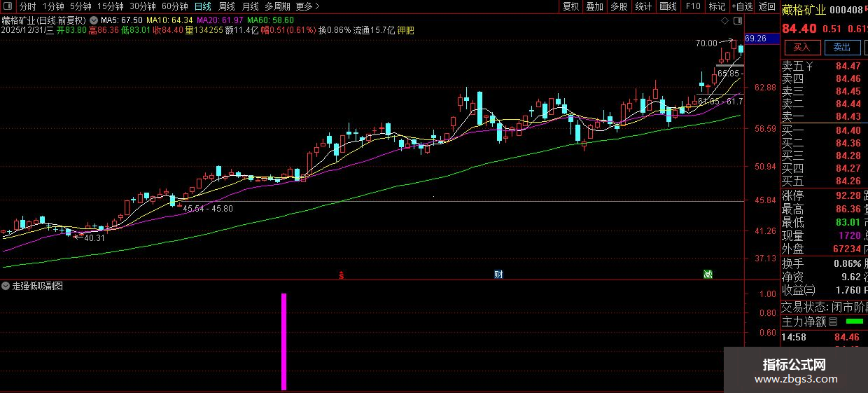Viewport: 868px width, 393px height.
Task: Open the 多周期 multi-period view
Action: pyautogui.click(x=277, y=6)
